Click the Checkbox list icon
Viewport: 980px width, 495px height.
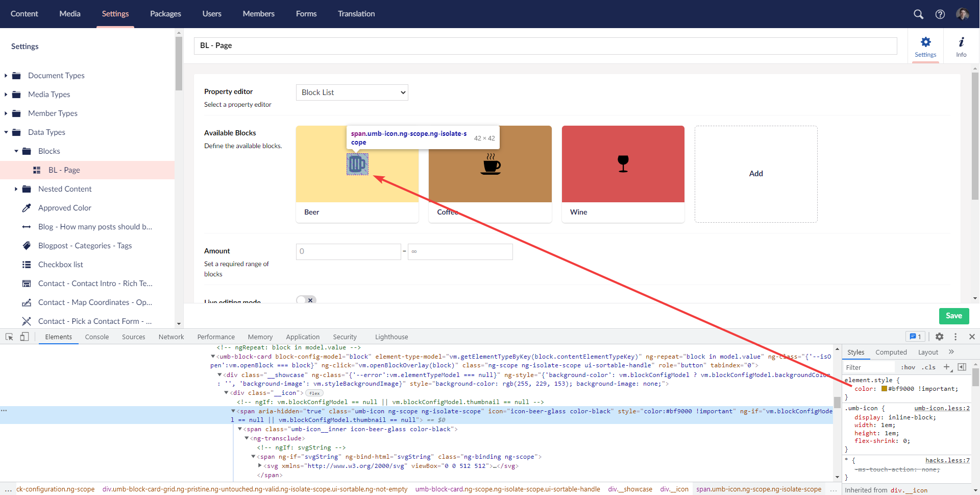27,265
